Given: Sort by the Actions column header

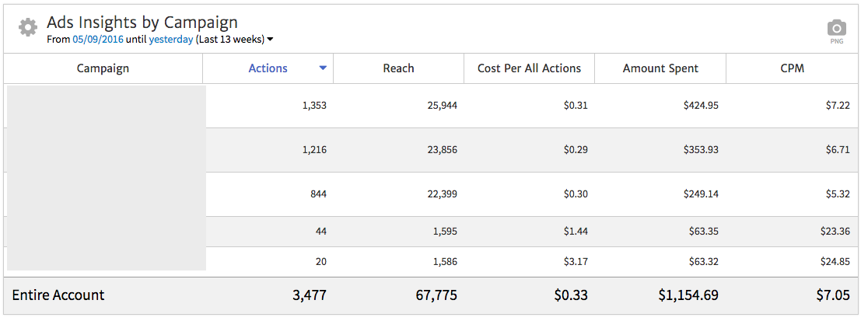Looking at the screenshot, I should tap(268, 68).
